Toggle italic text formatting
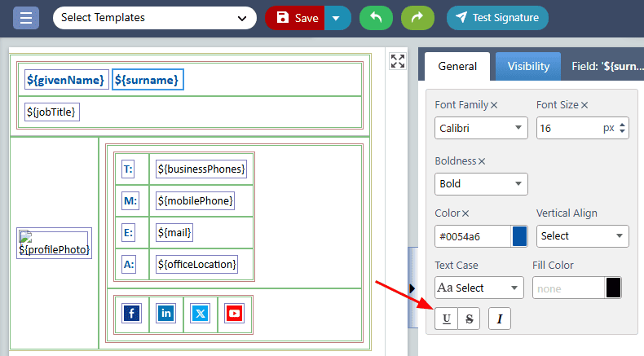 click(x=499, y=319)
